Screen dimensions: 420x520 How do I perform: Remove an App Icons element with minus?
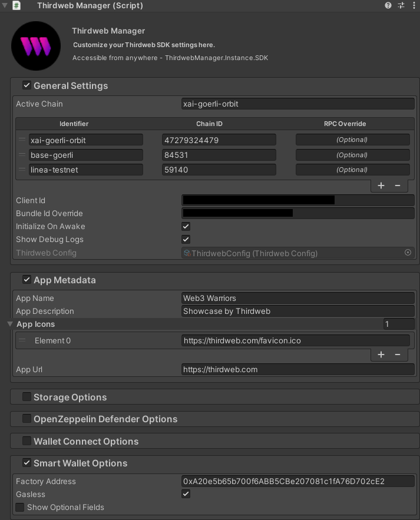point(398,355)
